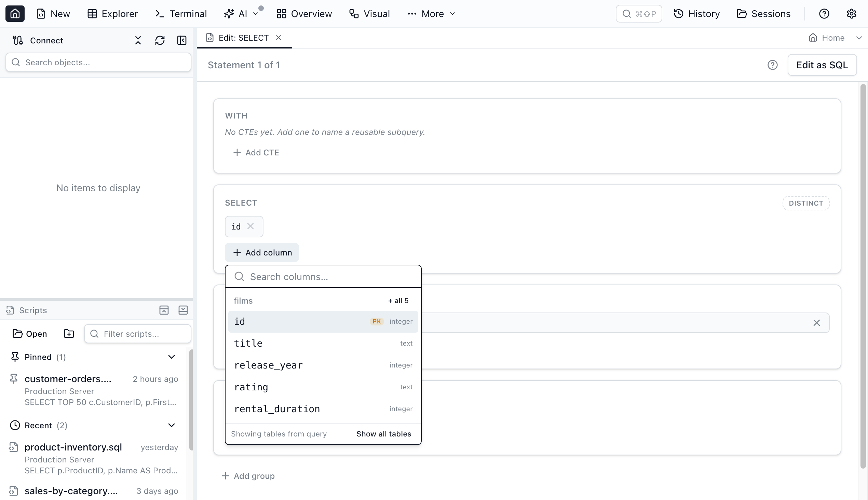Click Edit as SQL
Screen dimensions: 868x500
(822, 65)
